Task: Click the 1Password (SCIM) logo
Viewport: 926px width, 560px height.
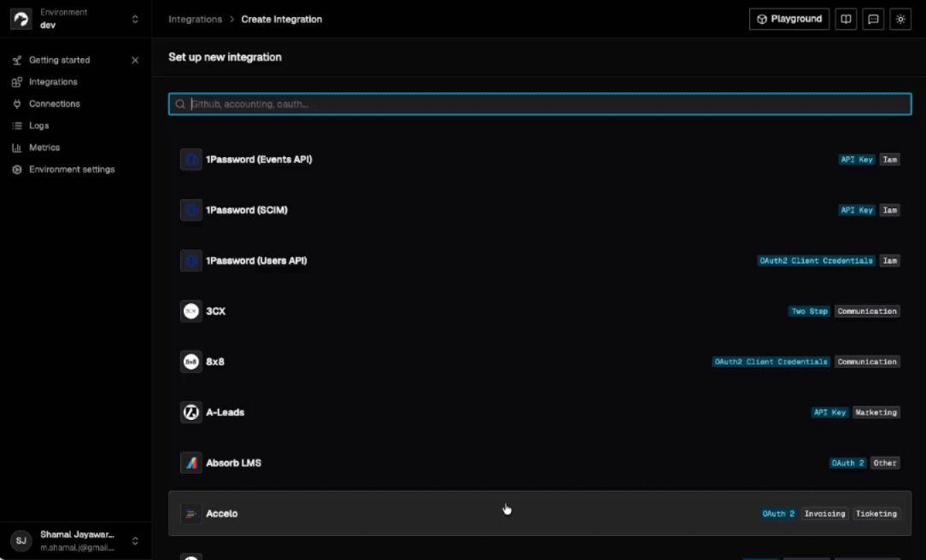Action: click(191, 210)
